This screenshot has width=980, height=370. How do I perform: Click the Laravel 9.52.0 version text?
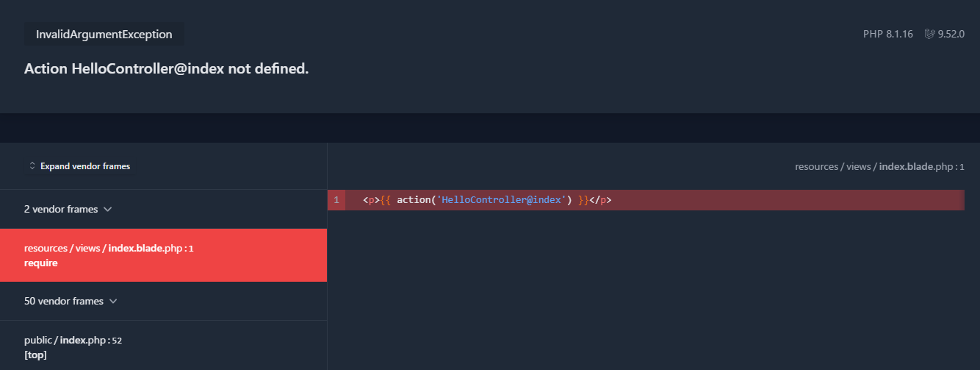tap(951, 34)
